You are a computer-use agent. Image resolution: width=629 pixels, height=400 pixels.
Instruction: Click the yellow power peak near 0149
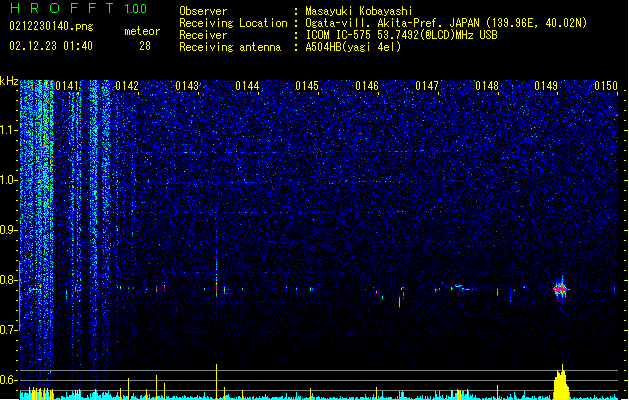(561, 382)
